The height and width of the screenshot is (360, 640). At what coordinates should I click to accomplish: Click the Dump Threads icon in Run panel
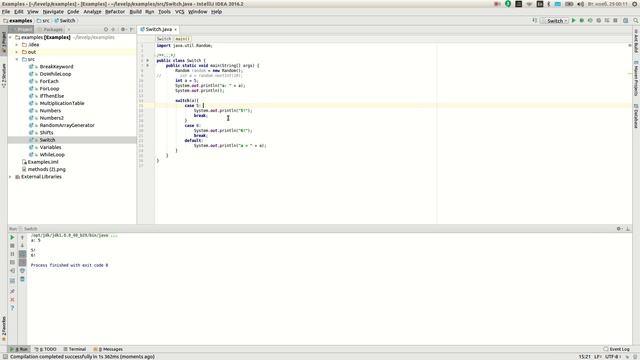click(x=12, y=262)
